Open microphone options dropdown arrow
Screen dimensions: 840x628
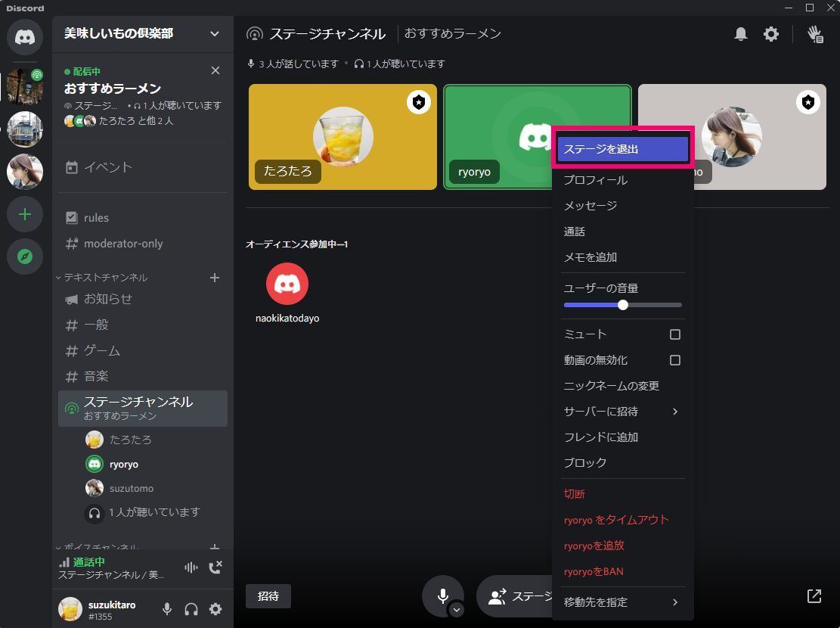[x=456, y=610]
